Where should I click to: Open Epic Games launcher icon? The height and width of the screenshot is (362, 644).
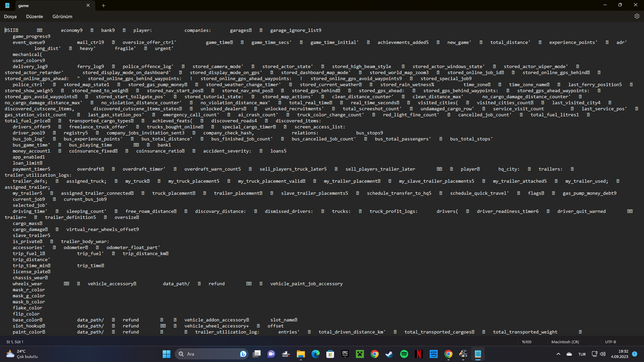click(345, 354)
